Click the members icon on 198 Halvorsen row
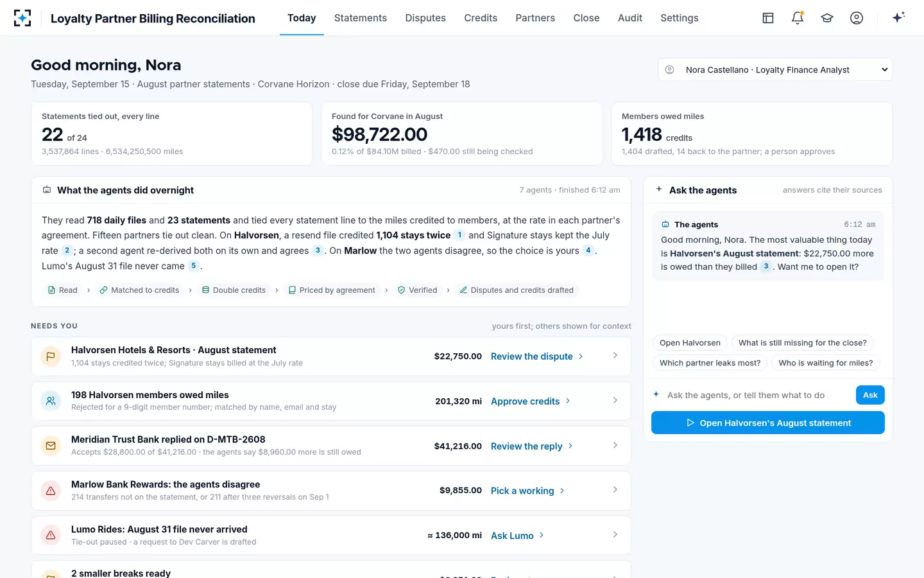 click(51, 401)
